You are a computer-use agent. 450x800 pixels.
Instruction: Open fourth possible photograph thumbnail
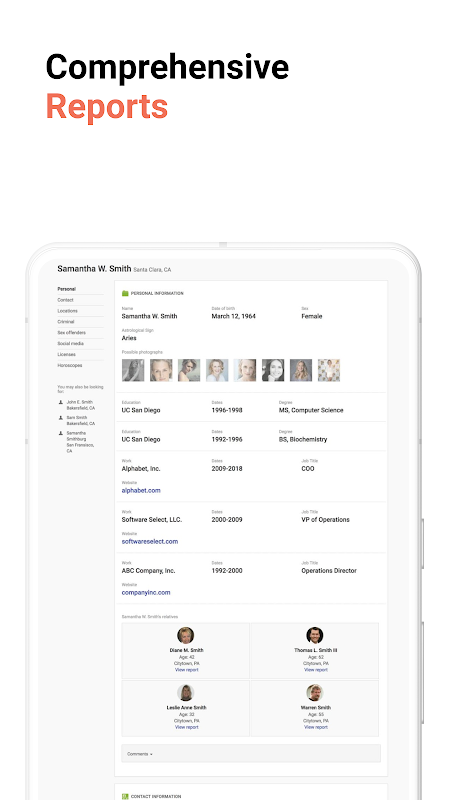[217, 370]
